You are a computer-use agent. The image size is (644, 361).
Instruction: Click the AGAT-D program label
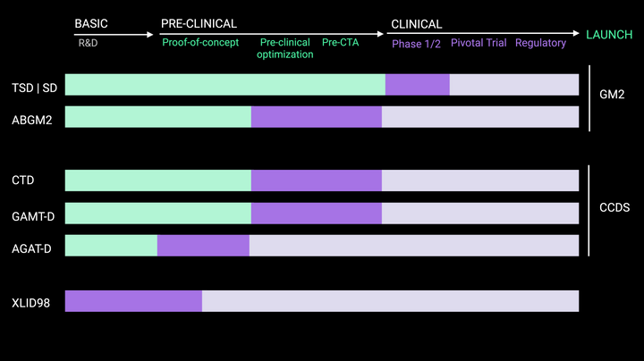tap(31, 248)
